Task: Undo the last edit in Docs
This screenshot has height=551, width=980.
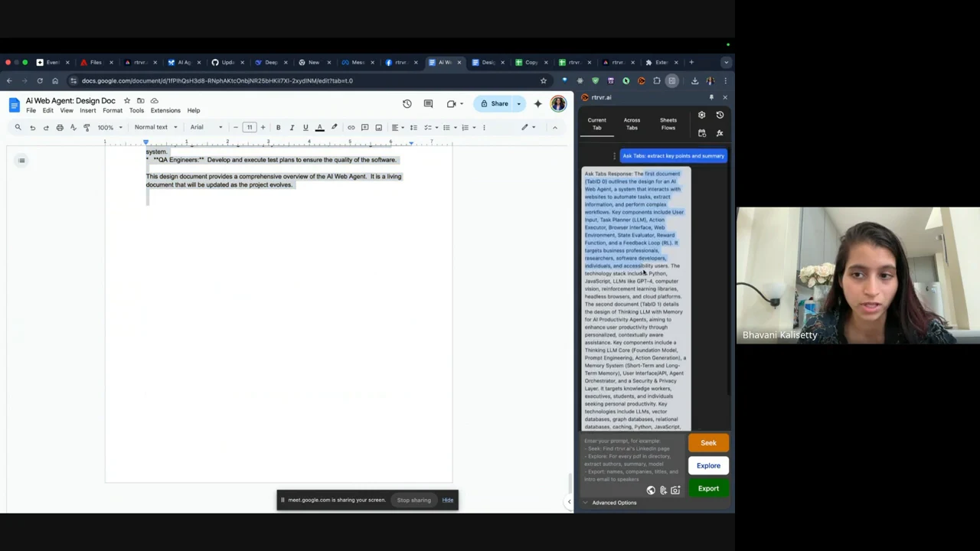Action: point(32,128)
